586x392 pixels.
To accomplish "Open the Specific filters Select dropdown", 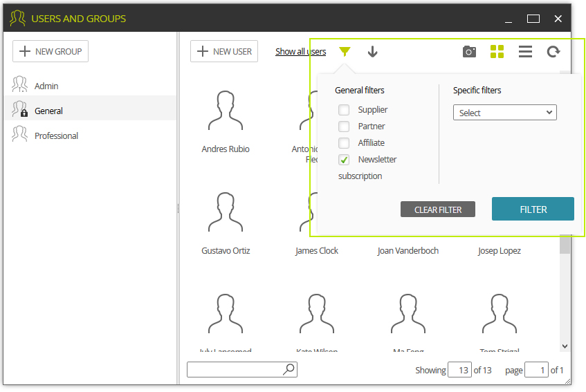I will coord(505,113).
